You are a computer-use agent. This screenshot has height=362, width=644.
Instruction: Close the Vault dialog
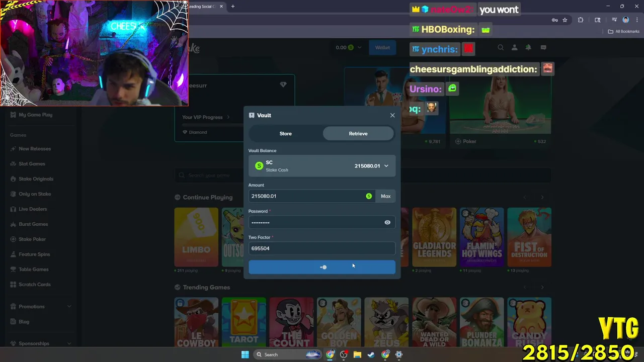[392, 115]
